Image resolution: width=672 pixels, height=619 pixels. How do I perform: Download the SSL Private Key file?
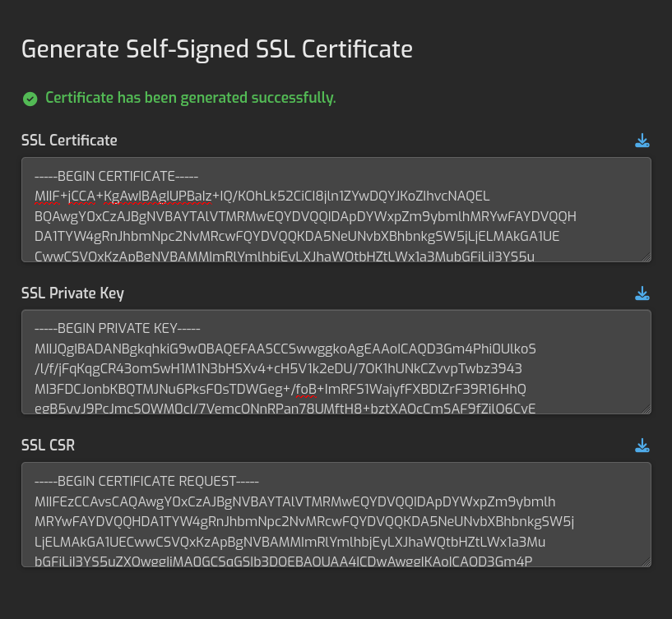point(642,293)
